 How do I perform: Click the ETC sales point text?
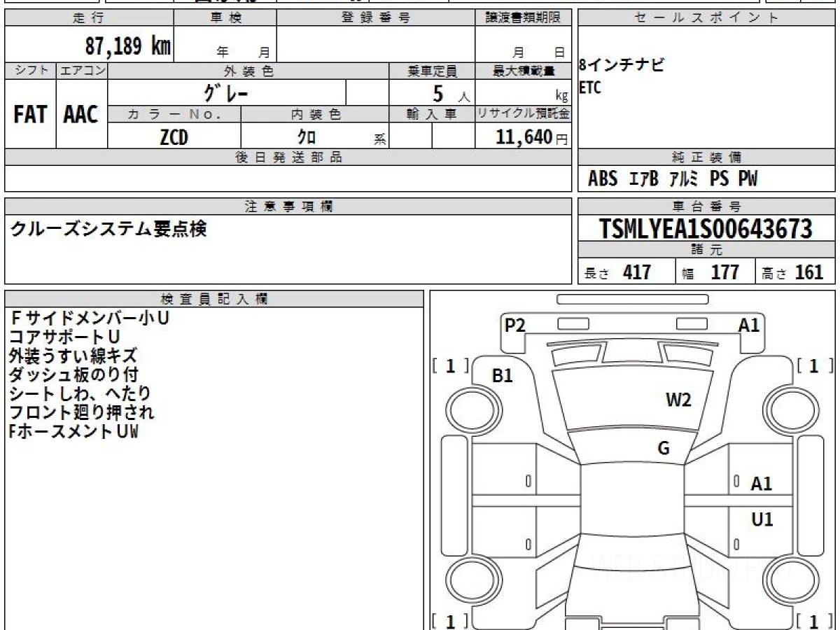[x=590, y=88]
